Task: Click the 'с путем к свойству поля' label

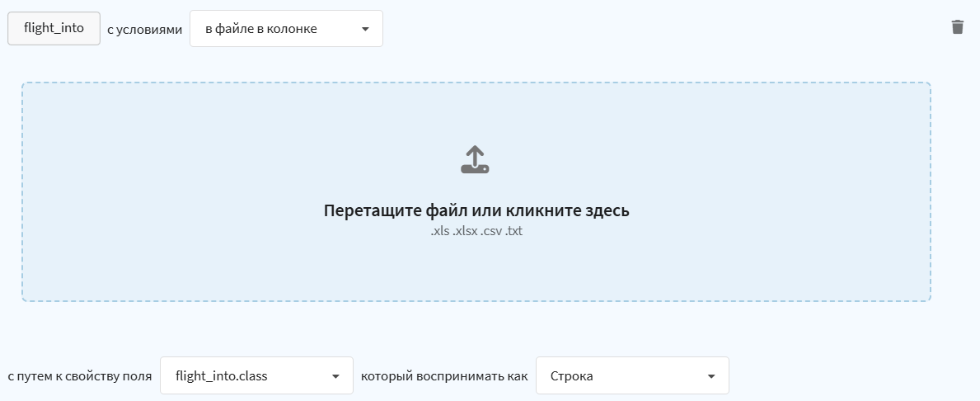Action: [80, 376]
